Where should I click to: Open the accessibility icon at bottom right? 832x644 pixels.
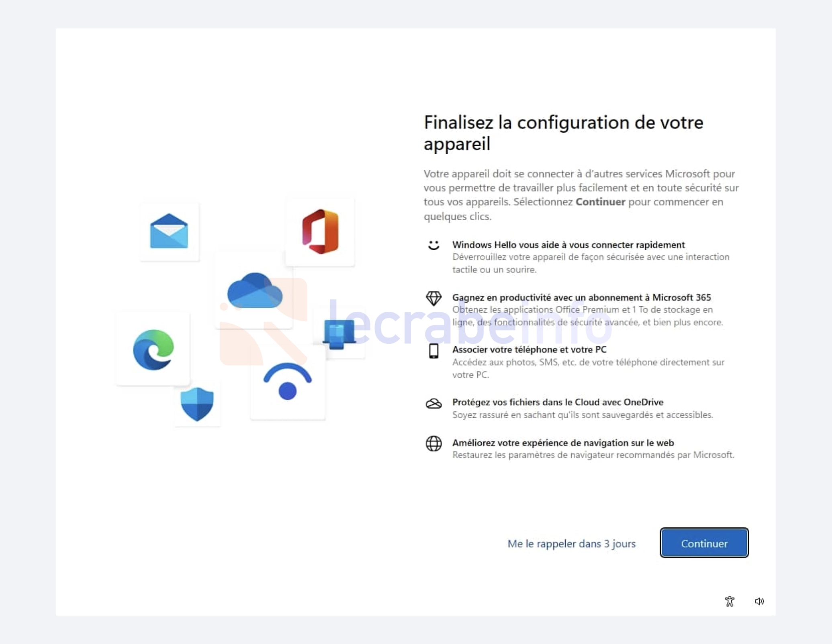click(x=730, y=601)
